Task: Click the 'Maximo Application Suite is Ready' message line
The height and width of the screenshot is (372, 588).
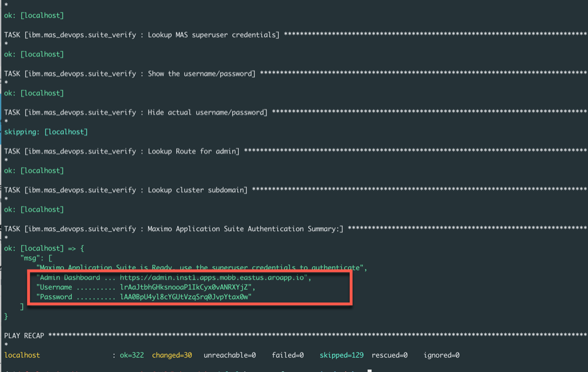Action: [x=201, y=268]
